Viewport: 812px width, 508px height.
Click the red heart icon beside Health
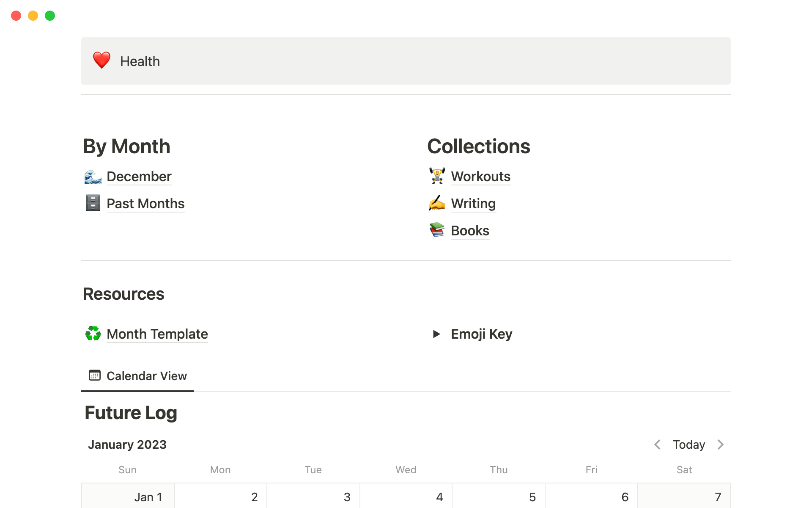(x=101, y=61)
